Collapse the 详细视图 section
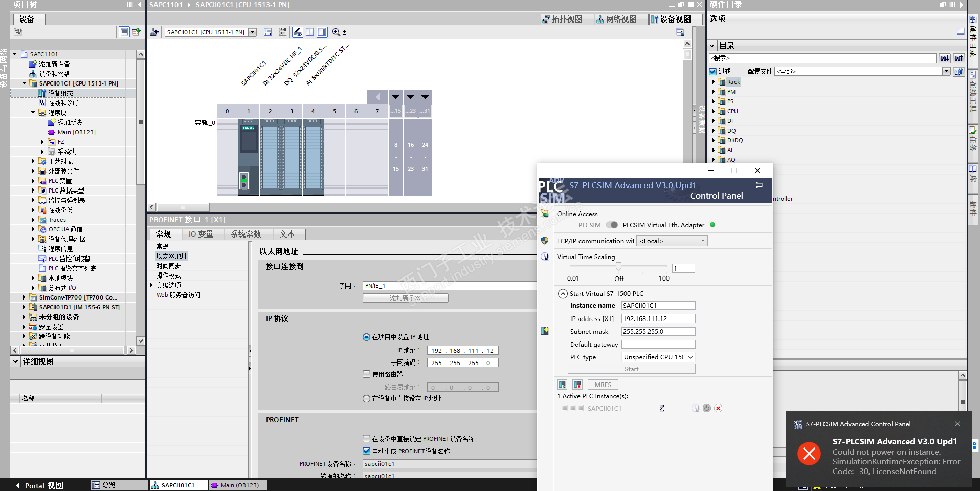980x491 pixels. [15, 361]
